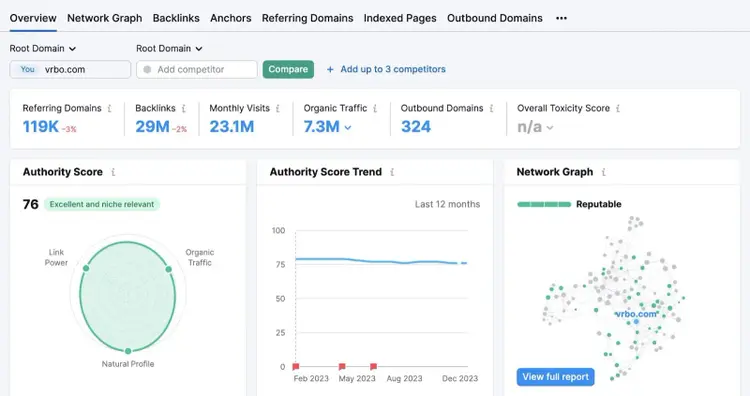This screenshot has width=750, height=396.
Task: Click the Compare button
Action: (x=288, y=69)
